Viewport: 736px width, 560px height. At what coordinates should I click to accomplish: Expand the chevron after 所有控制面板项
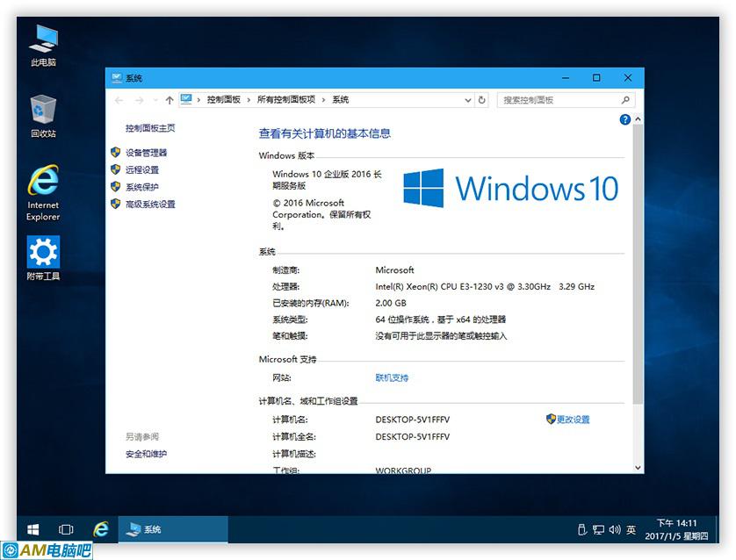tap(323, 100)
